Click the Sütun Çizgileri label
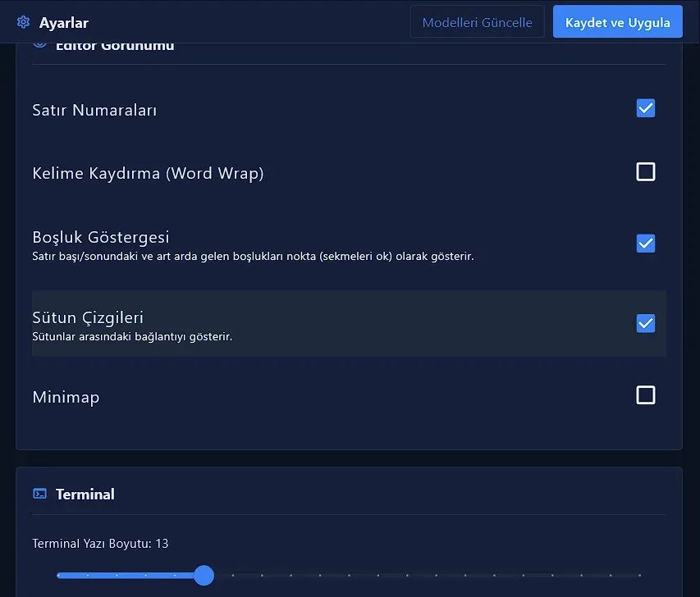This screenshot has width=700, height=597. [88, 317]
